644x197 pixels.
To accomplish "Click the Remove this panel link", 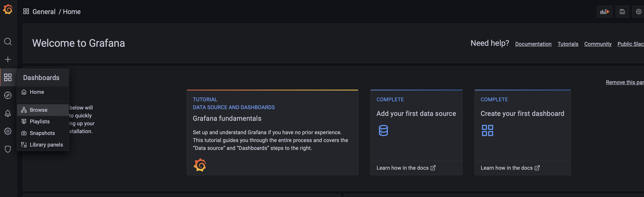I will [x=625, y=82].
